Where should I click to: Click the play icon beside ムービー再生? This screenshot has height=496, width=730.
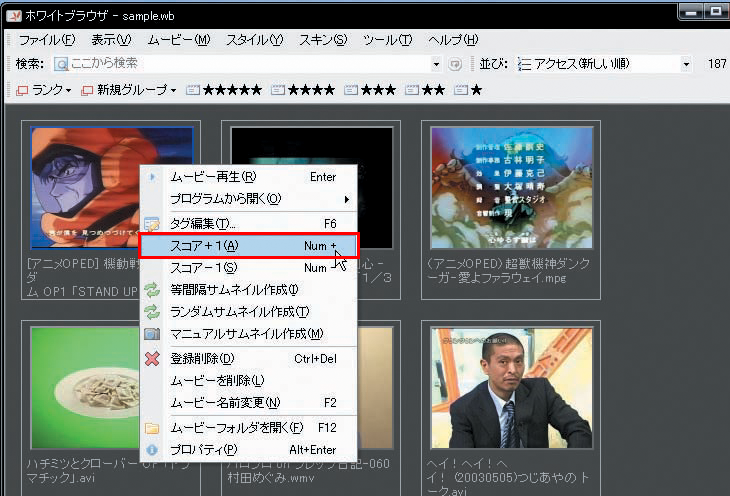[152, 177]
